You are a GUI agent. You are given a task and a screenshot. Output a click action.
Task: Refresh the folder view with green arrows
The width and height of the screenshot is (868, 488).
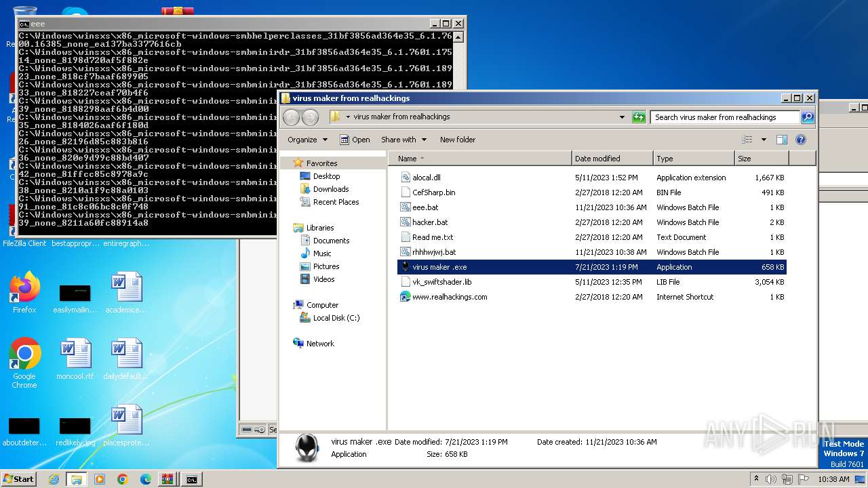pos(639,117)
